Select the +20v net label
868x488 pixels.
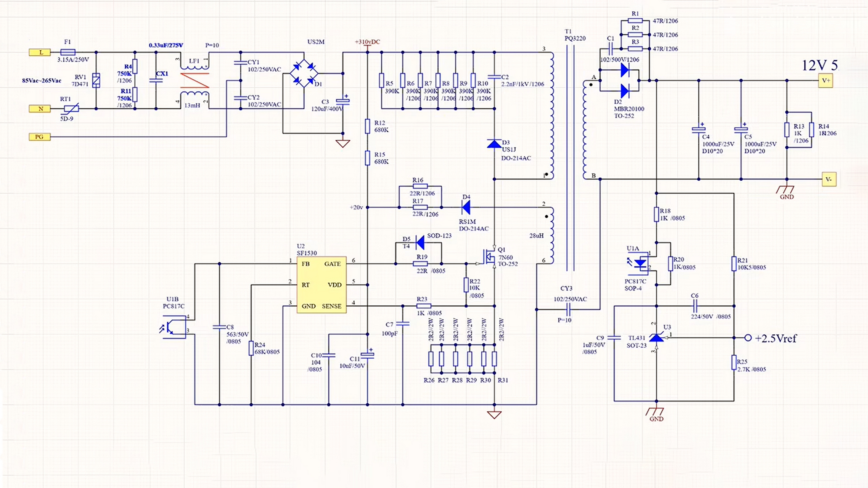356,207
